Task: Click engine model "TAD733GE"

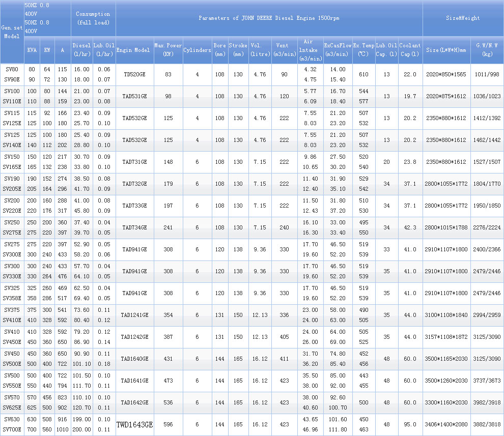Action: pyautogui.click(x=135, y=206)
